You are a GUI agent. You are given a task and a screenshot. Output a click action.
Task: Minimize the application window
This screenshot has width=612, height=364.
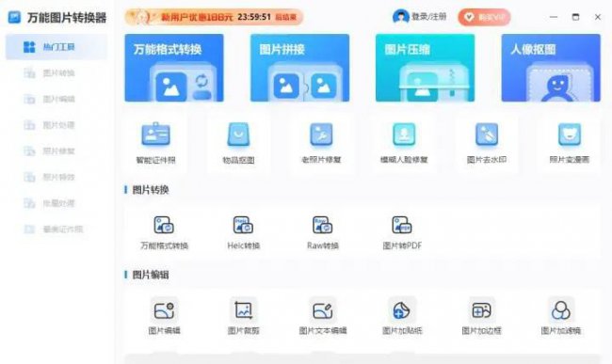(554, 17)
